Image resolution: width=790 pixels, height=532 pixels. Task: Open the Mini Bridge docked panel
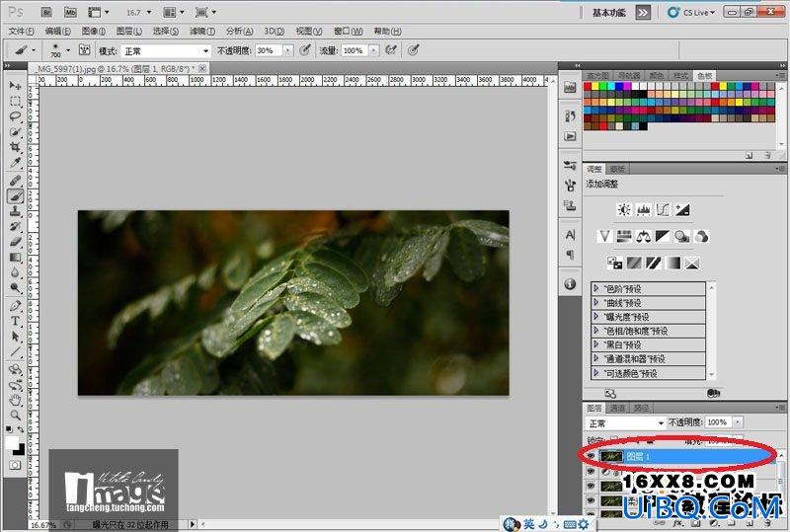(x=570, y=88)
